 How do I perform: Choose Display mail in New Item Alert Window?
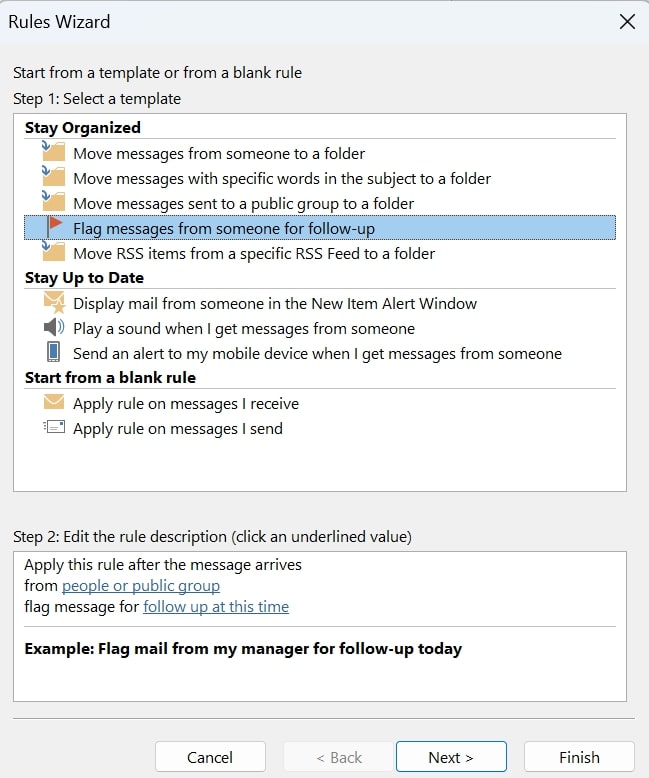coord(275,304)
